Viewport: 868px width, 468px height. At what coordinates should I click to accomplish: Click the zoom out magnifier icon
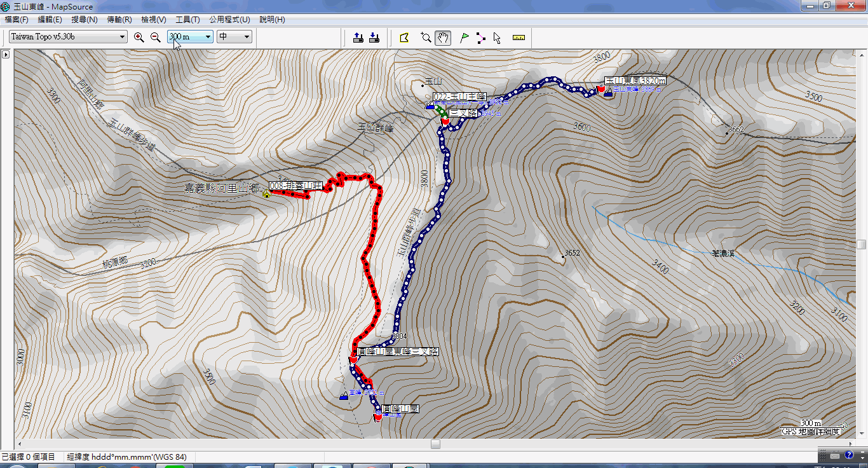tap(155, 38)
